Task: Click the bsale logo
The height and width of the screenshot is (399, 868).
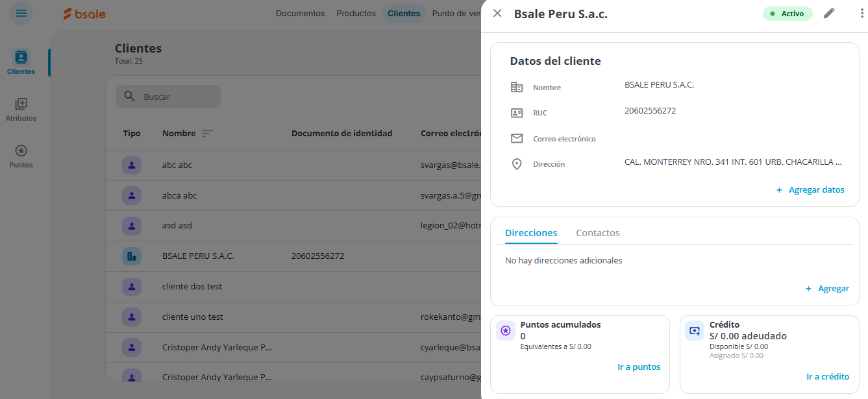Action: (84, 14)
